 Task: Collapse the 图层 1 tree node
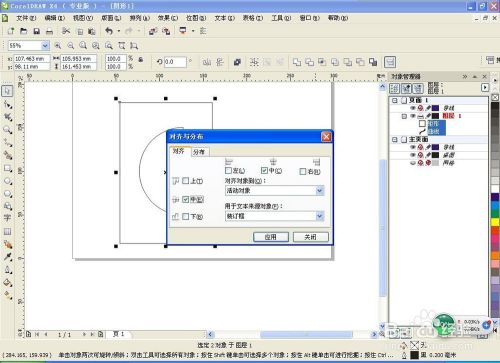404,116
